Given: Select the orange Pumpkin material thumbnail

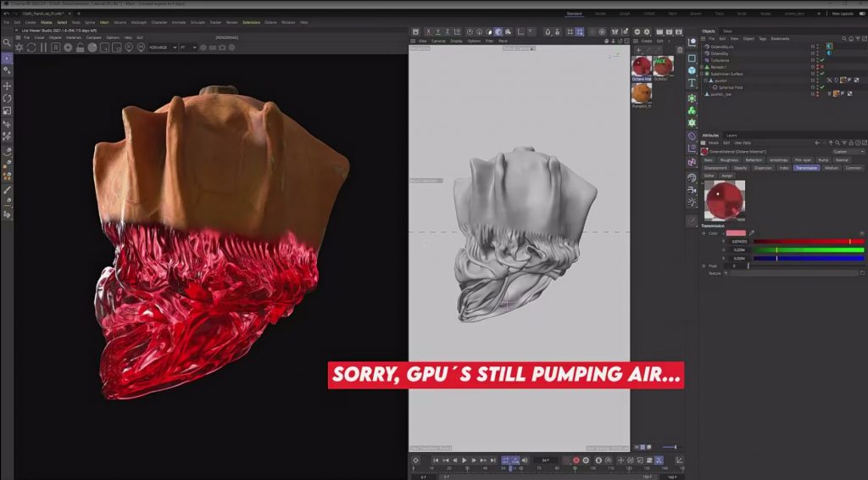Looking at the screenshot, I should pyautogui.click(x=642, y=92).
